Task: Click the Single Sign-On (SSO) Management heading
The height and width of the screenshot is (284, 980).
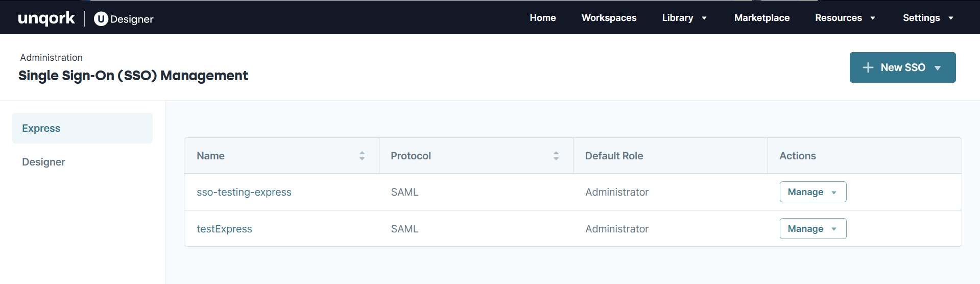Action: tap(133, 76)
